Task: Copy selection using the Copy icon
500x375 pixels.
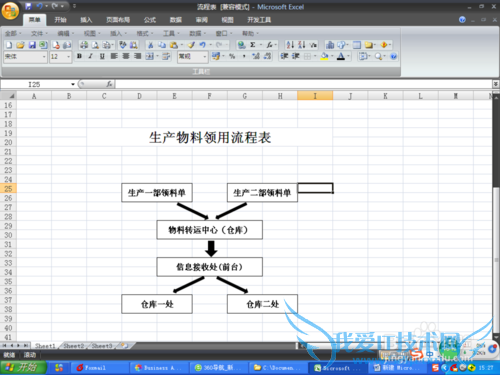Action: [162, 45]
